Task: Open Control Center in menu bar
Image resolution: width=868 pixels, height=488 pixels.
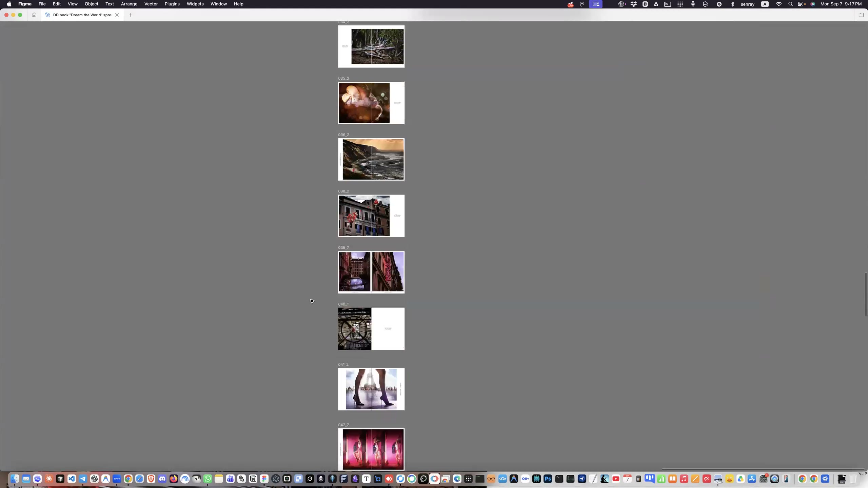Action: [x=801, y=4]
